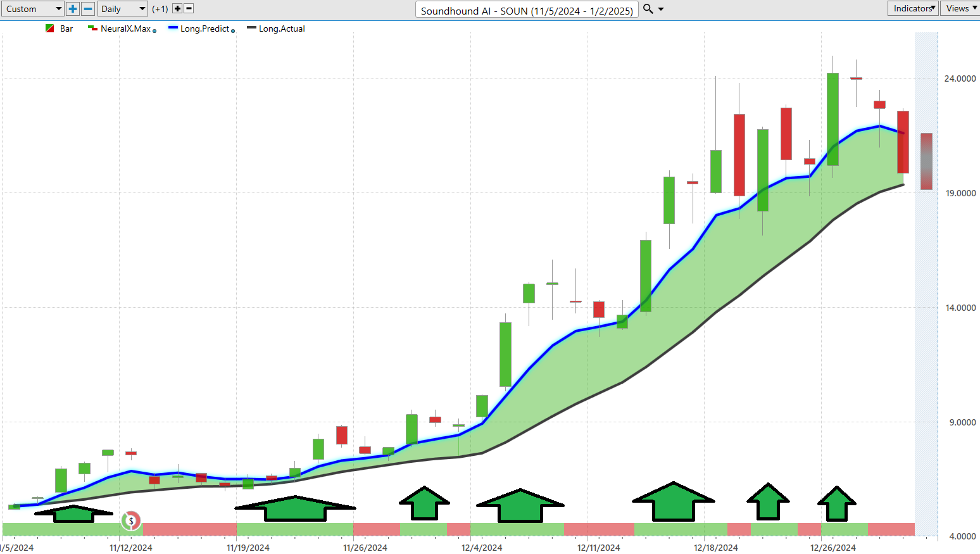Toggle the Bar legend entry

click(60, 28)
